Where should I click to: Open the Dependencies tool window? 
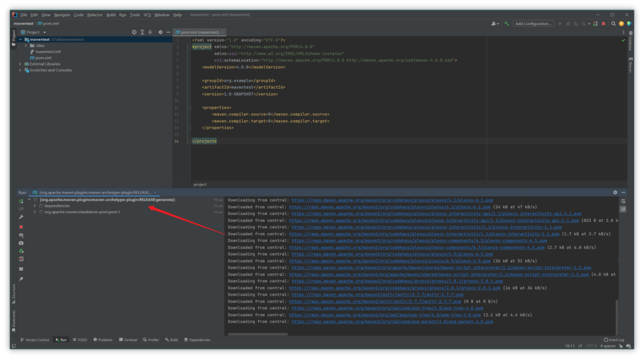pos(197,340)
